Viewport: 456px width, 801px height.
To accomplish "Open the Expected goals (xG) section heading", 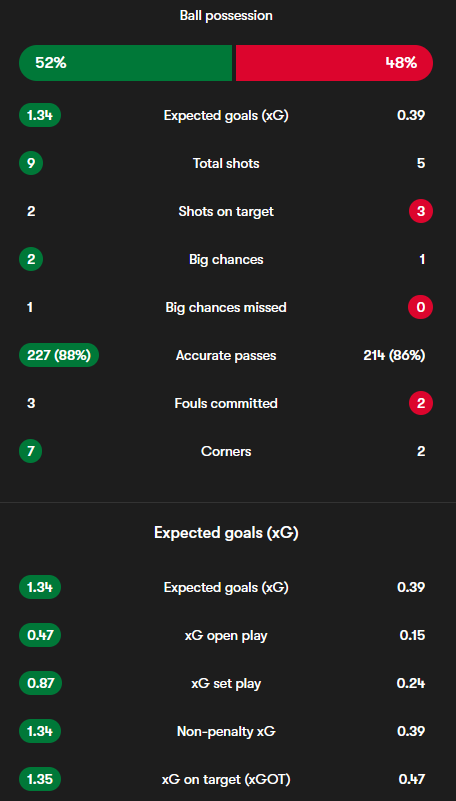I will 226,533.
